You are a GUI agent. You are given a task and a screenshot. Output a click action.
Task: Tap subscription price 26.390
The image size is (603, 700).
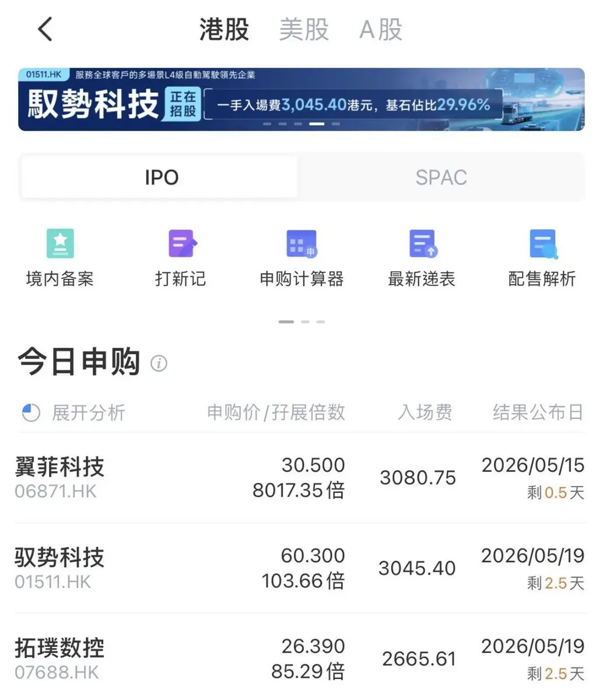[313, 646]
